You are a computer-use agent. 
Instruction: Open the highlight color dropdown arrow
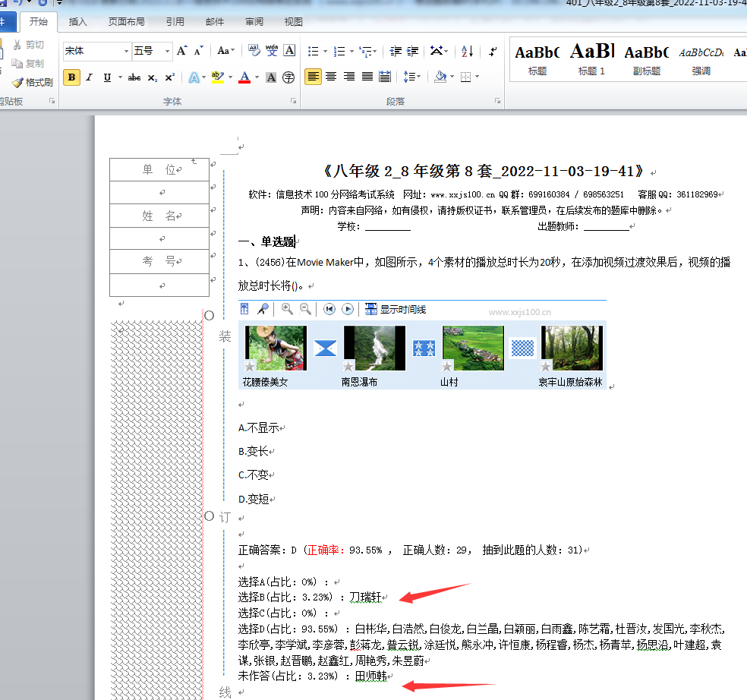coord(231,77)
